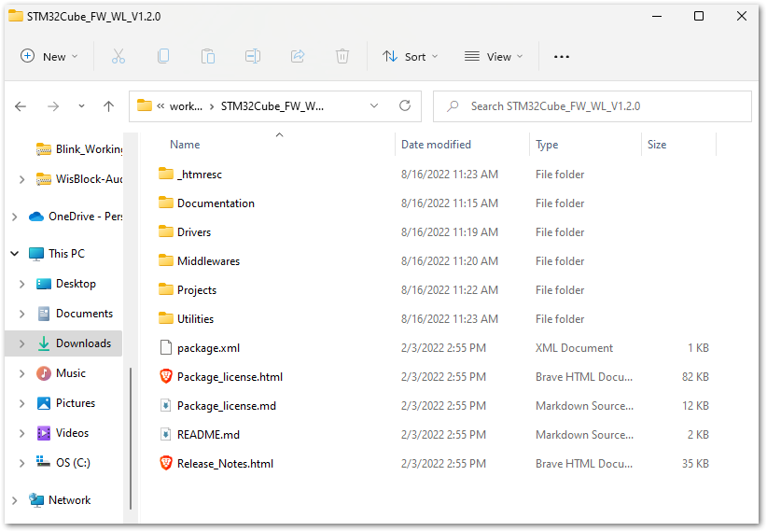Click Brave icon for Package_license.html
The width and height of the screenshot is (767, 532).
(166, 376)
